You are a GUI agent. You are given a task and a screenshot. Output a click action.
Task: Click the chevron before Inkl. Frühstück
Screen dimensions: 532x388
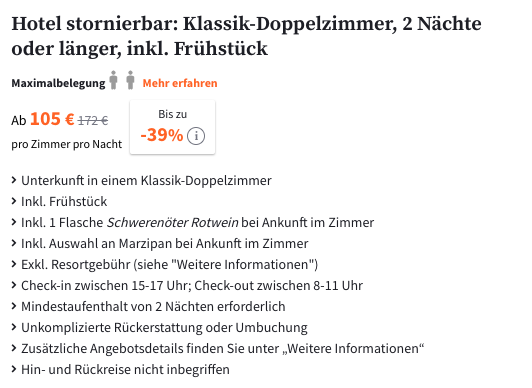pos(14,201)
